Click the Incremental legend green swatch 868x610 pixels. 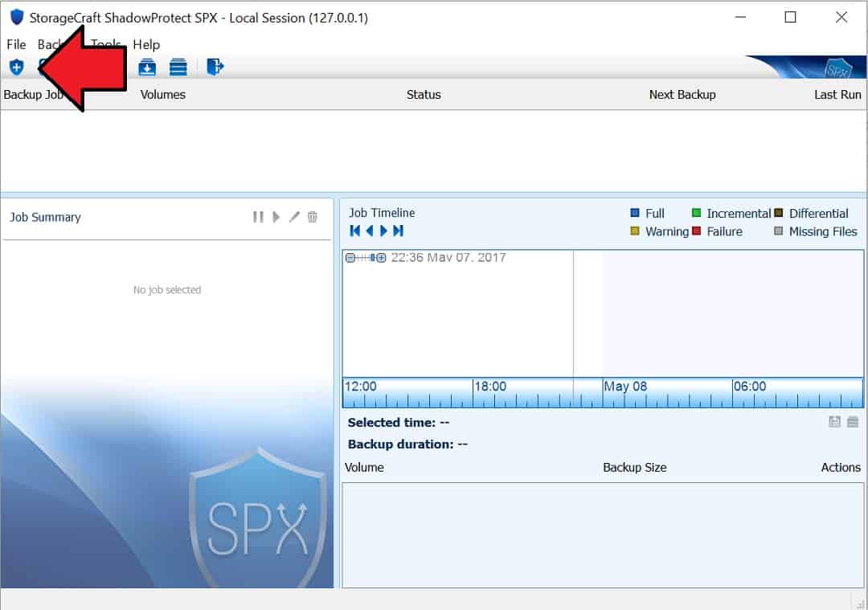tap(696, 213)
